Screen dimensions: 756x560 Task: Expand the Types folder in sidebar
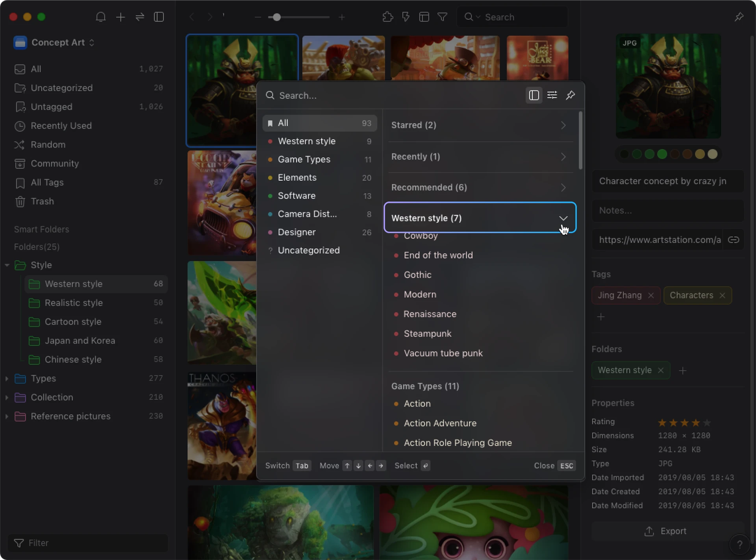click(x=7, y=379)
